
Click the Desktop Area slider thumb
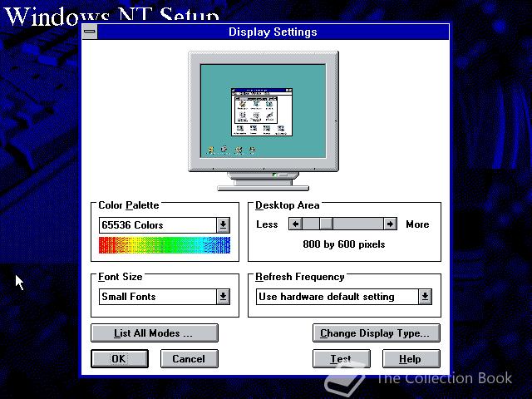point(327,224)
